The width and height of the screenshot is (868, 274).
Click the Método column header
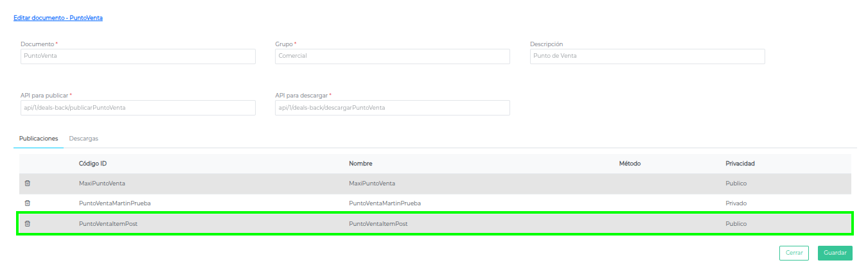click(x=630, y=164)
